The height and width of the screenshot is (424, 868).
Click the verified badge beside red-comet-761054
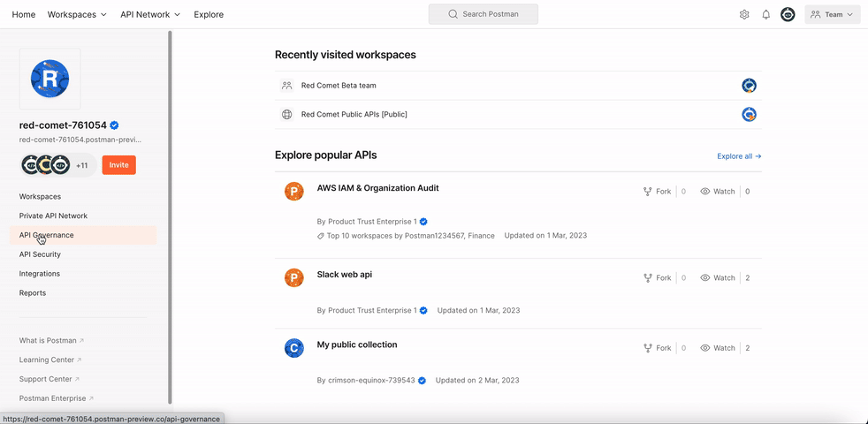[115, 125]
